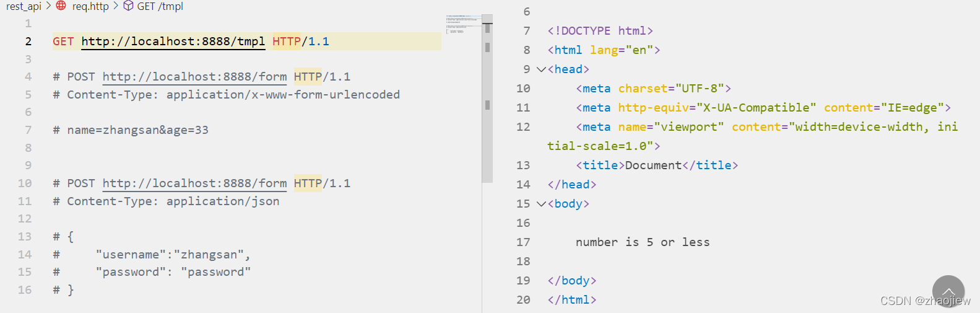Click the meta charset="UTF-8" line
Viewport: 980px width, 313px height.
(x=653, y=89)
